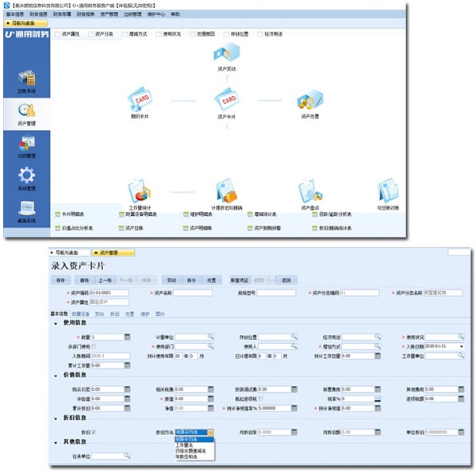Open 系统管理 gear icon in sidebar
Screen dimensions: 476x474
point(27,177)
